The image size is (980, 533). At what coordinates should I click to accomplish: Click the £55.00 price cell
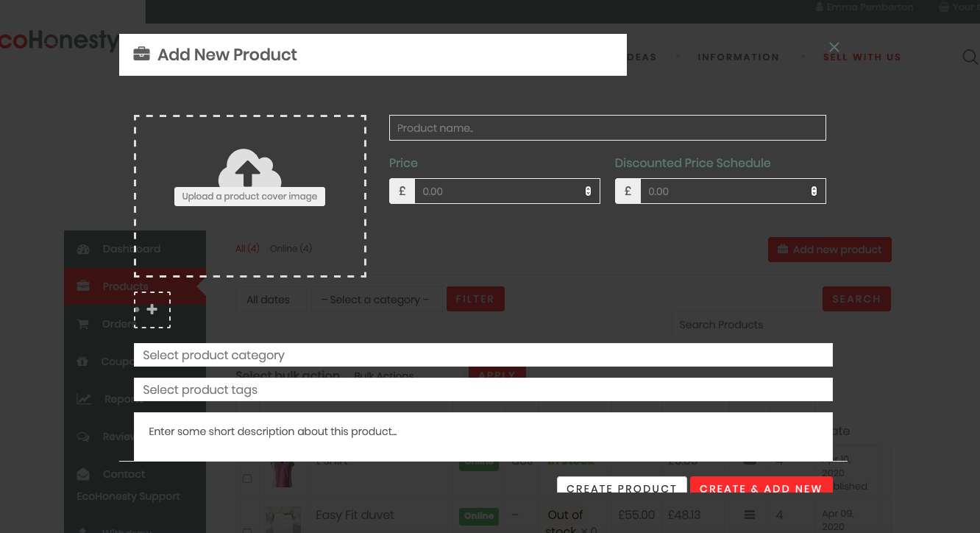pos(636,515)
